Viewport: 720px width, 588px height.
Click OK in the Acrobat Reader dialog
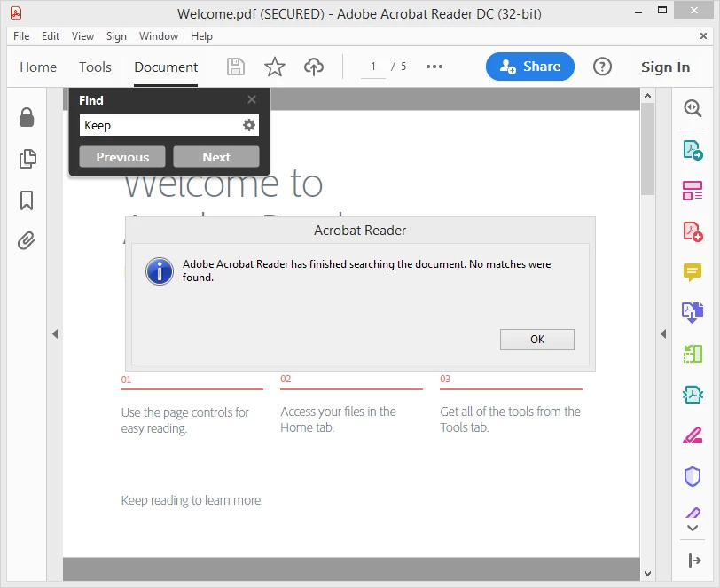(537, 340)
